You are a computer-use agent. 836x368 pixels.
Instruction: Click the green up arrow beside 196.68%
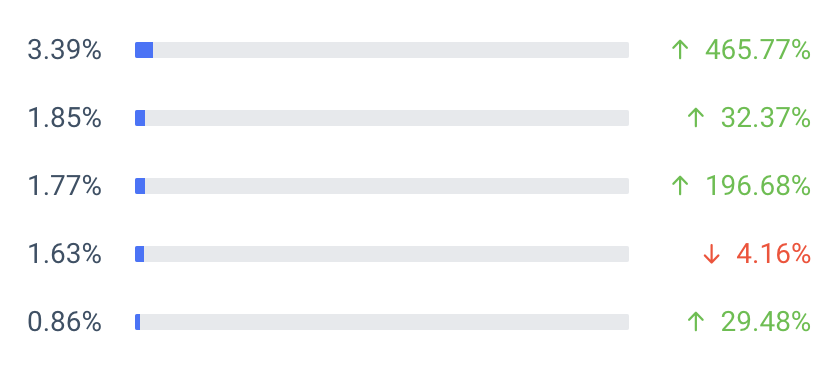tap(680, 186)
